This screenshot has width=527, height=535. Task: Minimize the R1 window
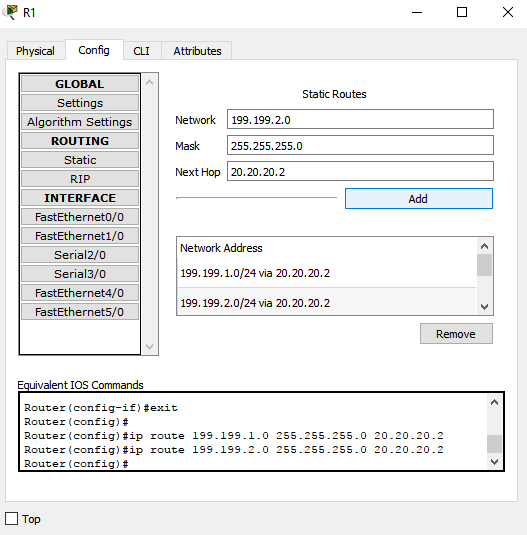[x=417, y=13]
